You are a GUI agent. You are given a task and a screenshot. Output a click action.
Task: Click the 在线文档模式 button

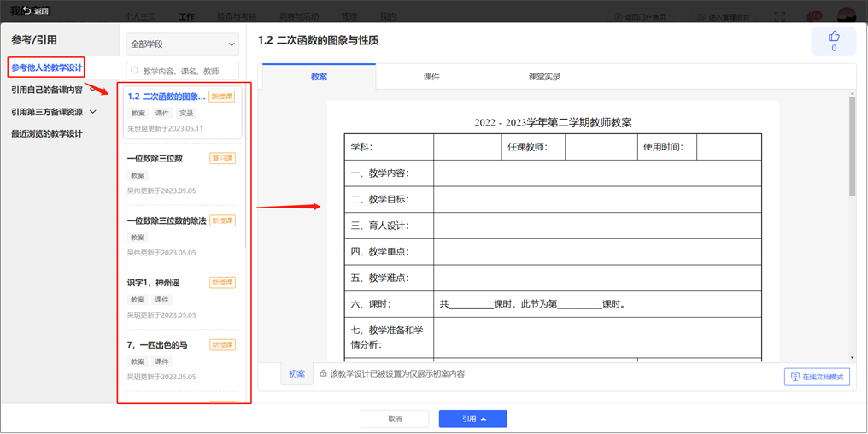(817, 377)
